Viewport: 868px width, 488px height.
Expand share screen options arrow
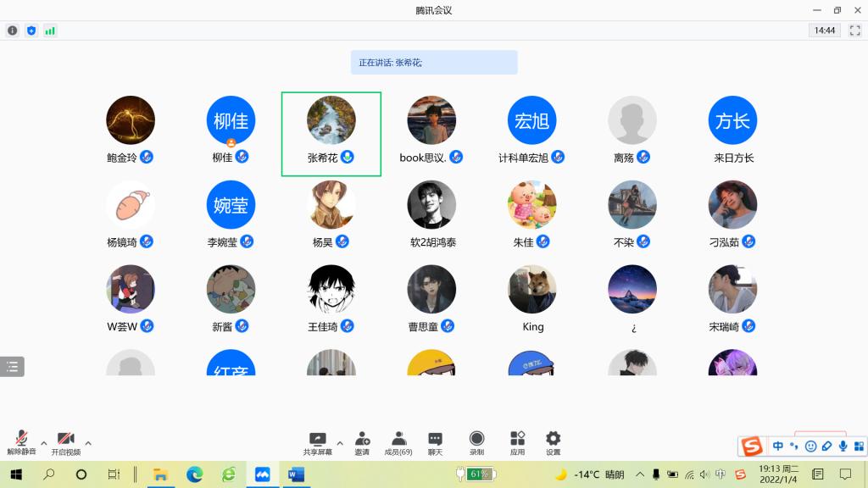click(x=340, y=443)
